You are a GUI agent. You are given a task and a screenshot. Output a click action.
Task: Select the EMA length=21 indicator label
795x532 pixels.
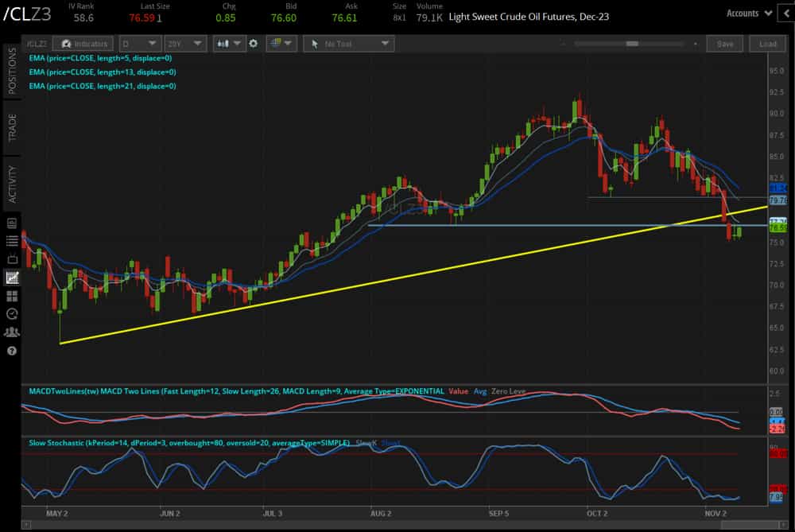point(103,86)
